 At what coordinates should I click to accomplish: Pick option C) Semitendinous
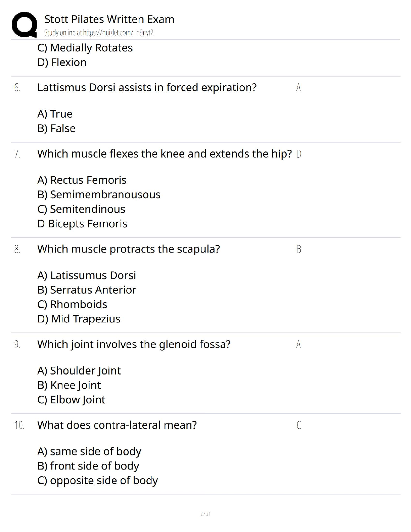[x=81, y=209]
